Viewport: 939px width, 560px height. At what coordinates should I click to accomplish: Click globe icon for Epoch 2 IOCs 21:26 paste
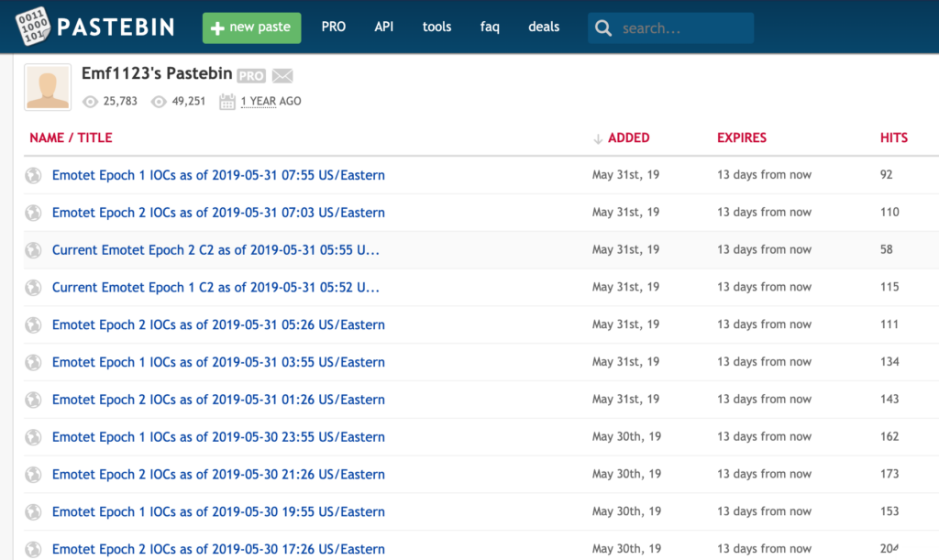click(34, 475)
